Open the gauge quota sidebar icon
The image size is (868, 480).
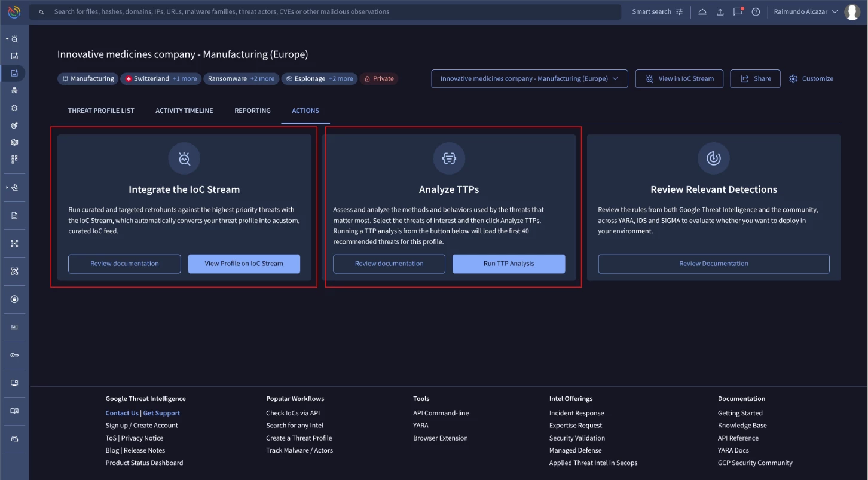coord(14,439)
